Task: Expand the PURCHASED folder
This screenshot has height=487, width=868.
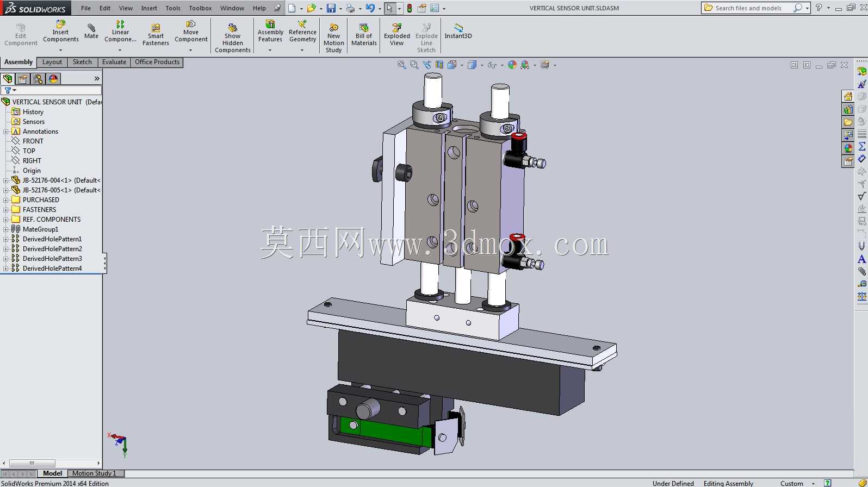Action: [5, 200]
